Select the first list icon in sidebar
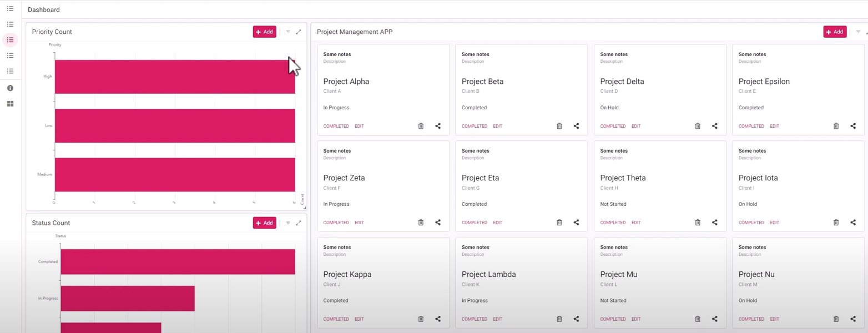The image size is (868, 333). (10, 9)
